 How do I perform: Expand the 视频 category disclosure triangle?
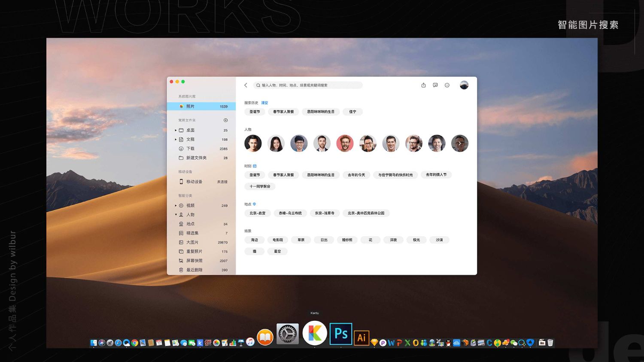point(176,206)
